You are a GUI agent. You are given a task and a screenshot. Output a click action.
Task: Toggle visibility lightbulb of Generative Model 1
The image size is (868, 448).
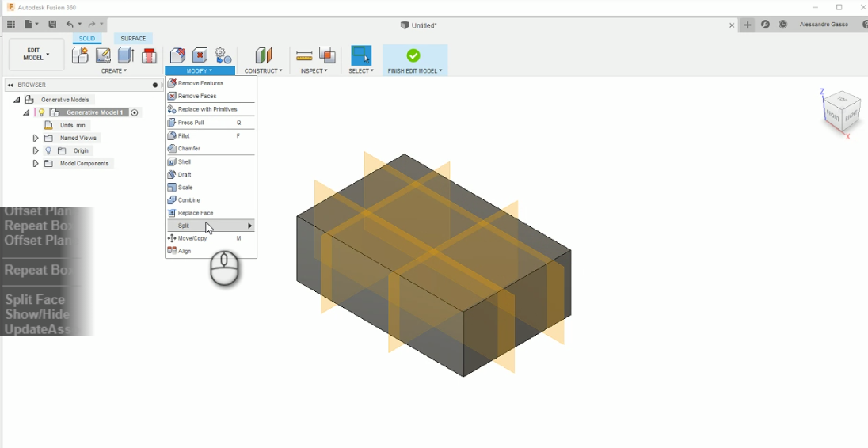[41, 112]
